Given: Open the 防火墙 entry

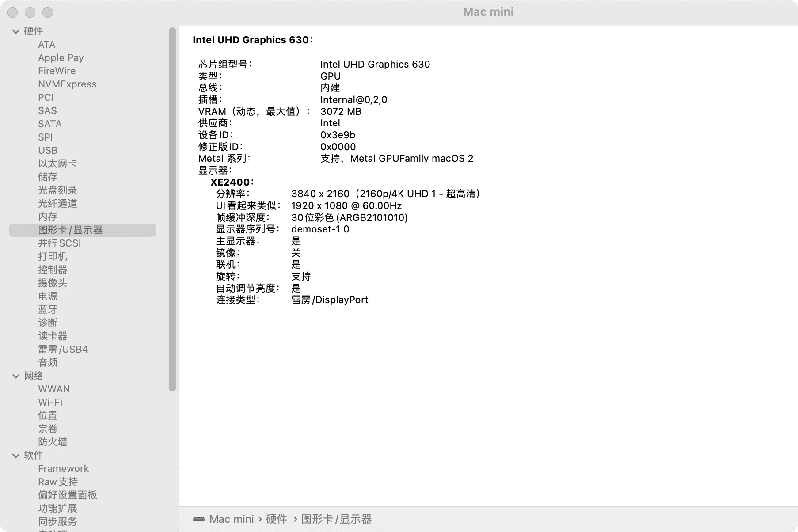Looking at the screenshot, I should (x=53, y=442).
